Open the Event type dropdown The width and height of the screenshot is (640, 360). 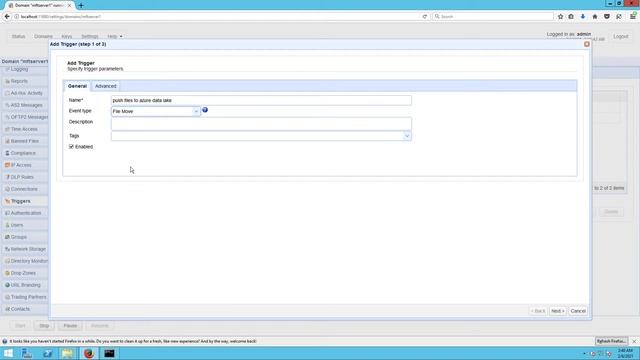pos(196,111)
